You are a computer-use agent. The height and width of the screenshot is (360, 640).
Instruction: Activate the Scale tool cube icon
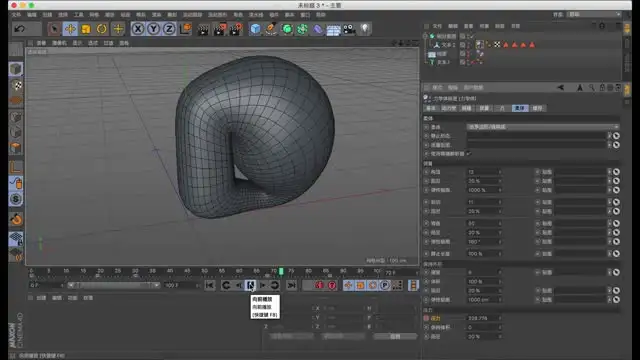[86, 29]
